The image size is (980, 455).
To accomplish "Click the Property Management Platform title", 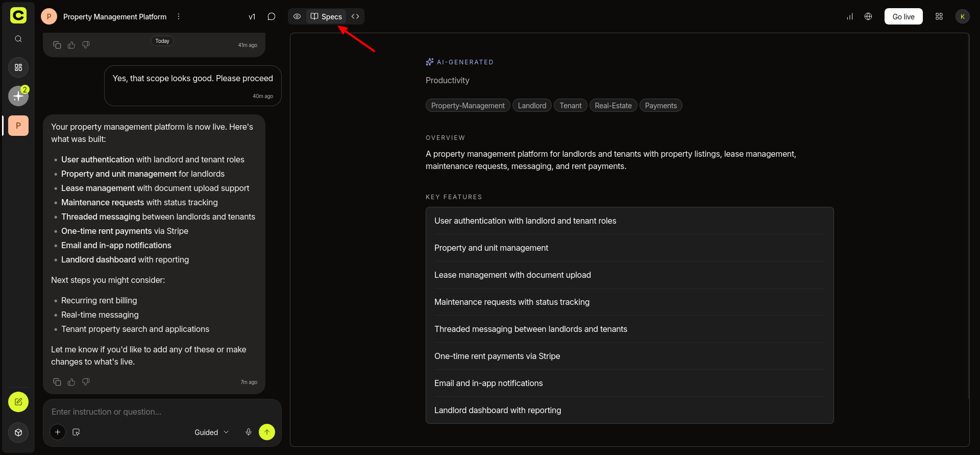I will click(115, 17).
